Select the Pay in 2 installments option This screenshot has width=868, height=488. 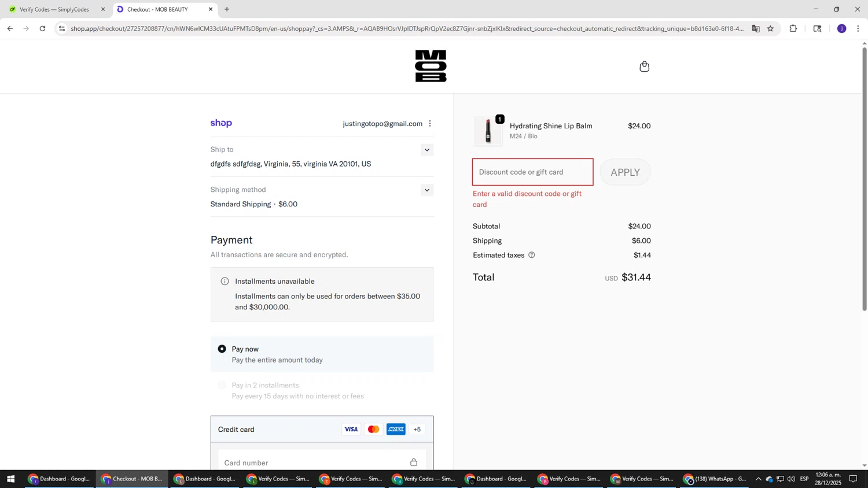[222, 385]
